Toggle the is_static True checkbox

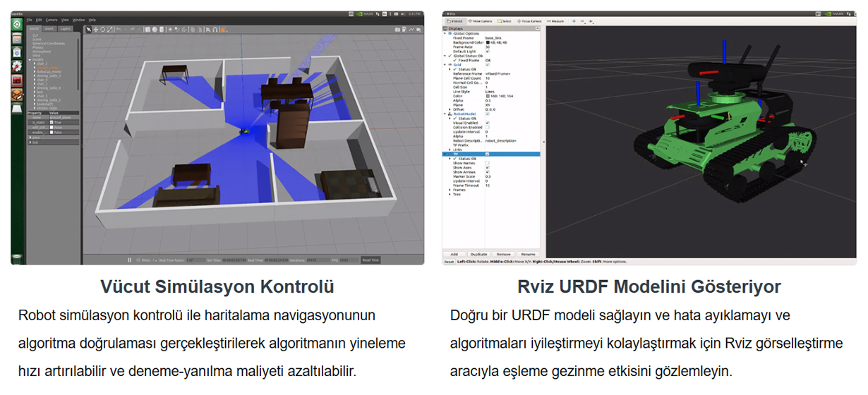(x=51, y=123)
